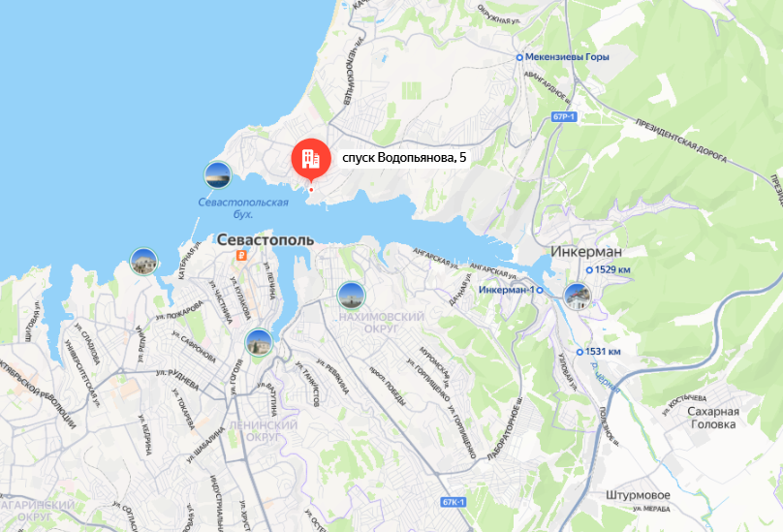
Task: Click the Сахарная Головка settlement label
Action: click(x=713, y=418)
